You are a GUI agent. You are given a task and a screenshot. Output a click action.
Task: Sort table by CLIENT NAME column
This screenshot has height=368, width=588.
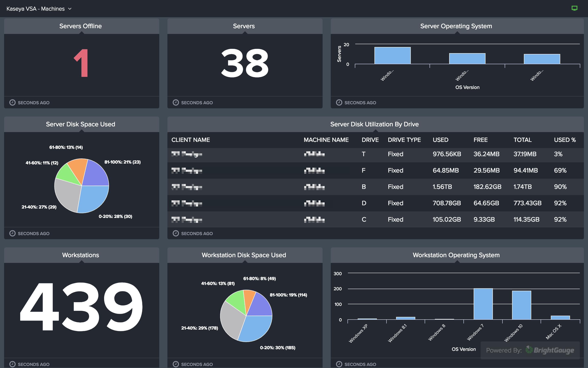[190, 140]
